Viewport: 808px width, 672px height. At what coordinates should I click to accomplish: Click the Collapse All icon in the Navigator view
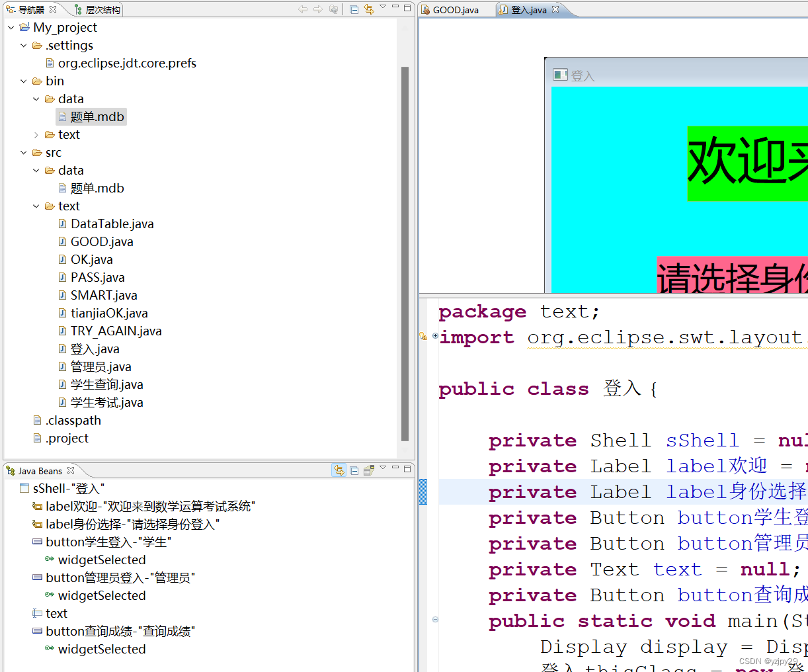point(354,9)
